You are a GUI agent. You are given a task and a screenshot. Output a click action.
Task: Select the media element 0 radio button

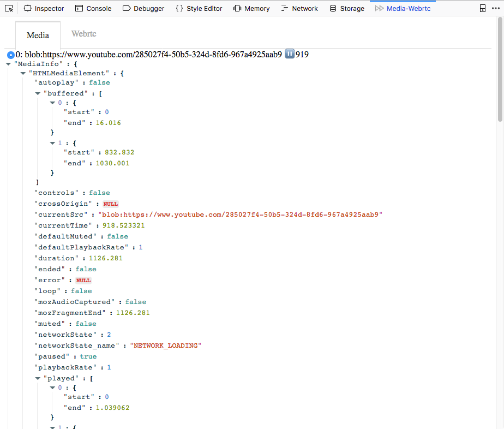click(10, 55)
